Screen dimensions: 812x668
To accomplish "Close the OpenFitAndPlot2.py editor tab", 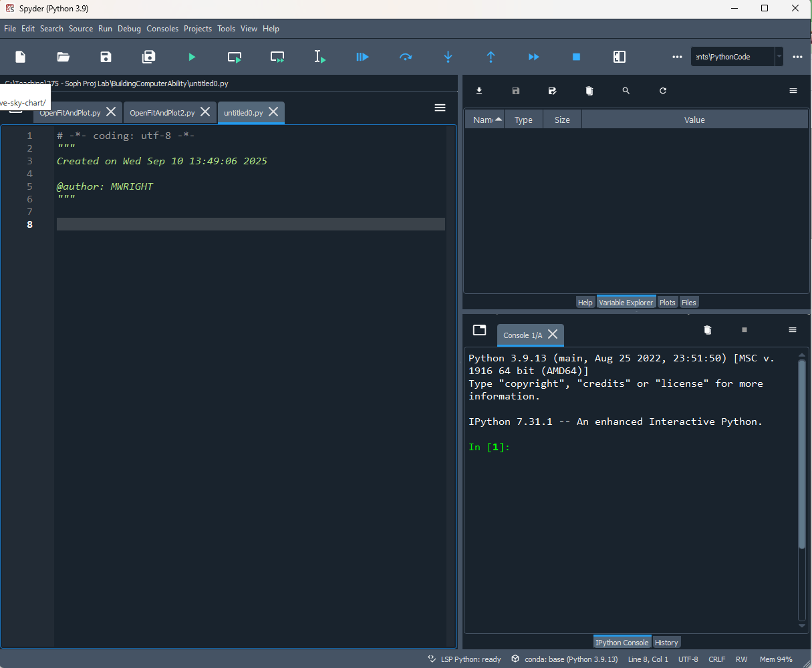I will [x=205, y=112].
